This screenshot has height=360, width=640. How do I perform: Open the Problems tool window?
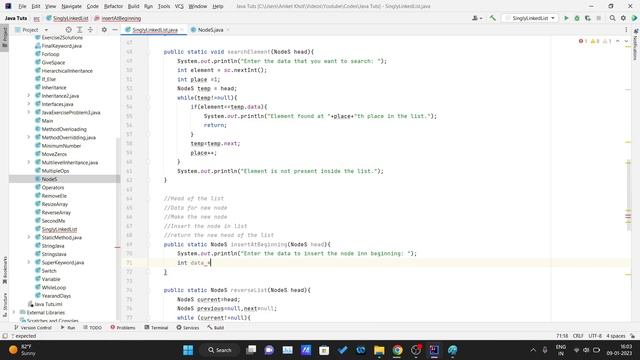pos(123,327)
